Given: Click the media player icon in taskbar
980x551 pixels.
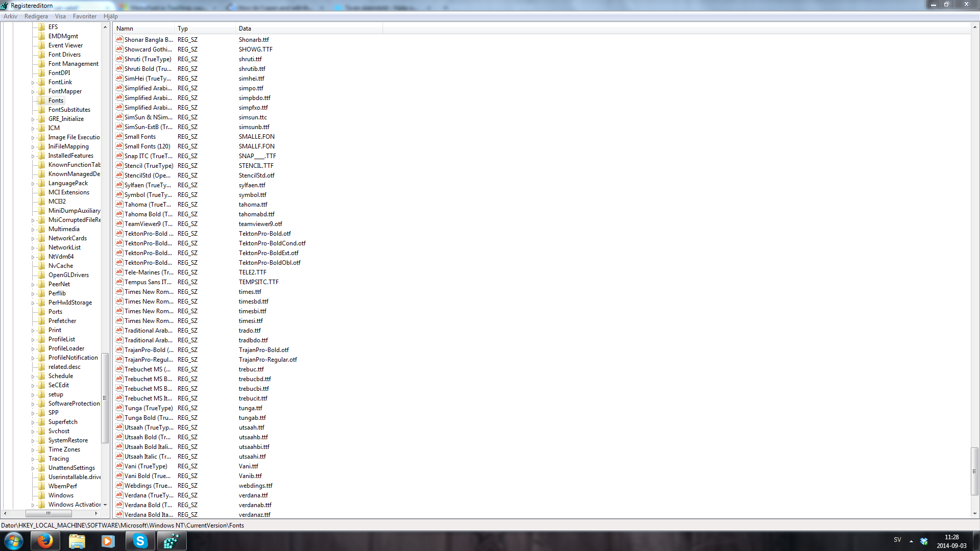Looking at the screenshot, I should coord(108,541).
